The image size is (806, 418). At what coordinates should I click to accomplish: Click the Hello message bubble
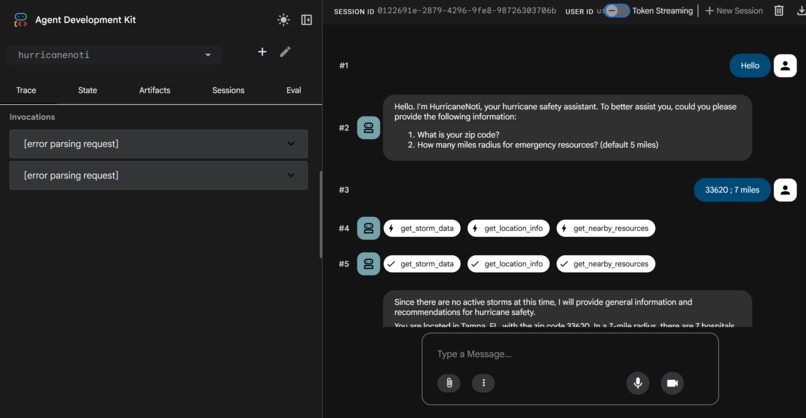(x=750, y=66)
